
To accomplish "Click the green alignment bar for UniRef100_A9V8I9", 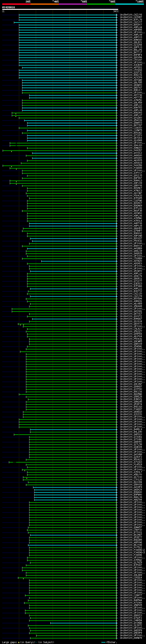I will point(69,163).
